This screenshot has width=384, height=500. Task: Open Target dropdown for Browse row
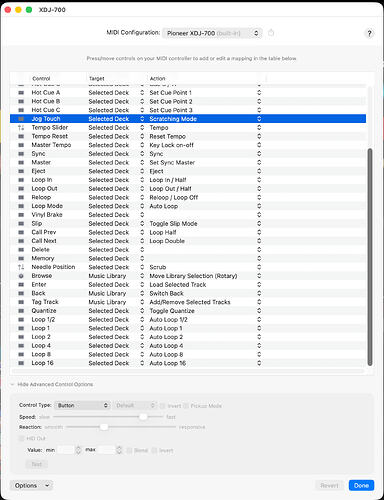142,276
